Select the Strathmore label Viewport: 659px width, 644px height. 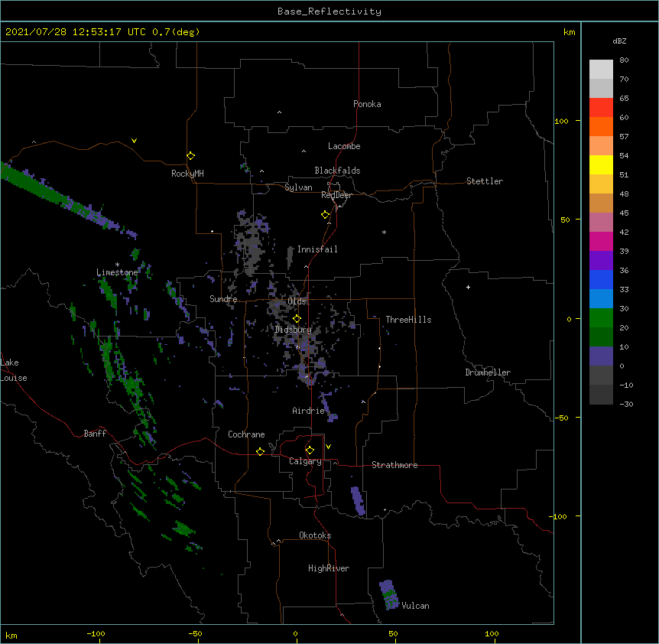[394, 465]
